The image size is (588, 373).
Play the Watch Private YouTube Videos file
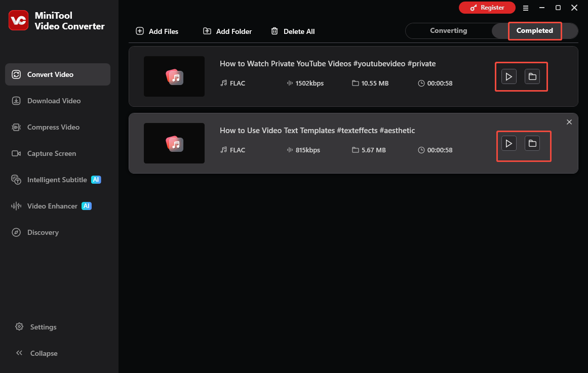(509, 76)
